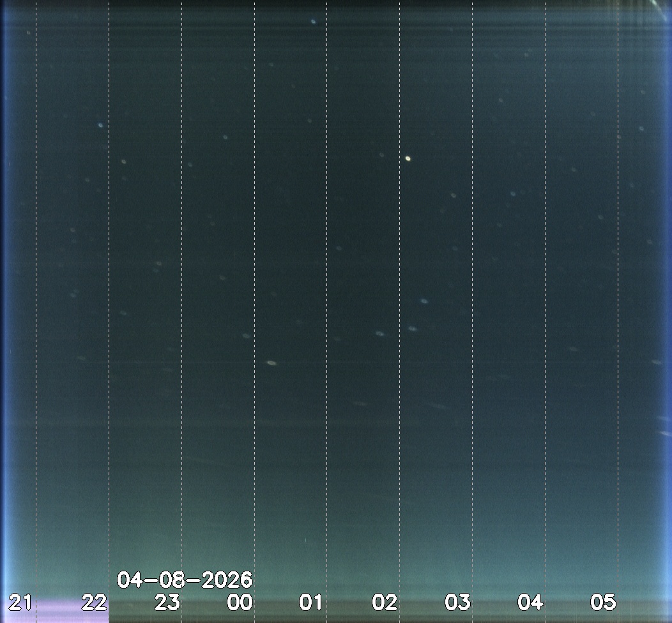Select the 22 hour label
Image resolution: width=672 pixels, height=623 pixels.
tap(95, 602)
